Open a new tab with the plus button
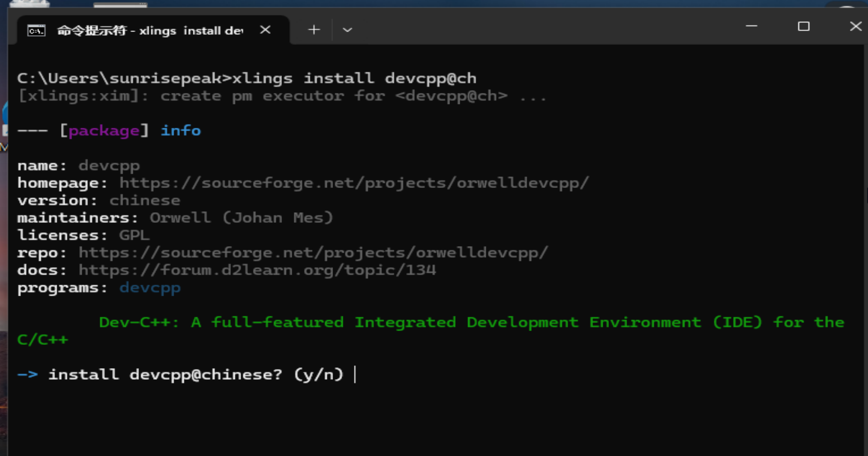This screenshot has width=868, height=456. (314, 30)
